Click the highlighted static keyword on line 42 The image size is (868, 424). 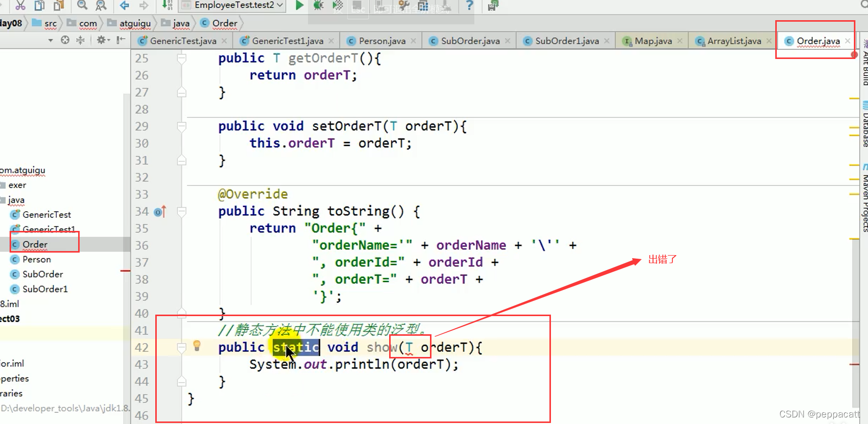pyautogui.click(x=296, y=347)
